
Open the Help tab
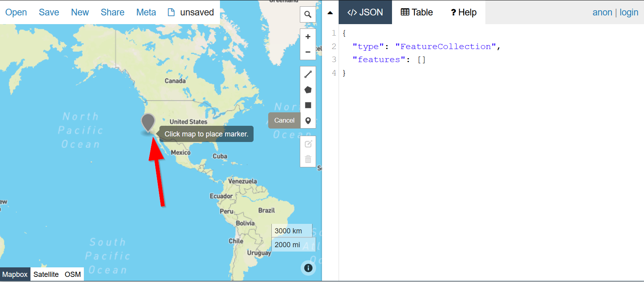coord(464,12)
